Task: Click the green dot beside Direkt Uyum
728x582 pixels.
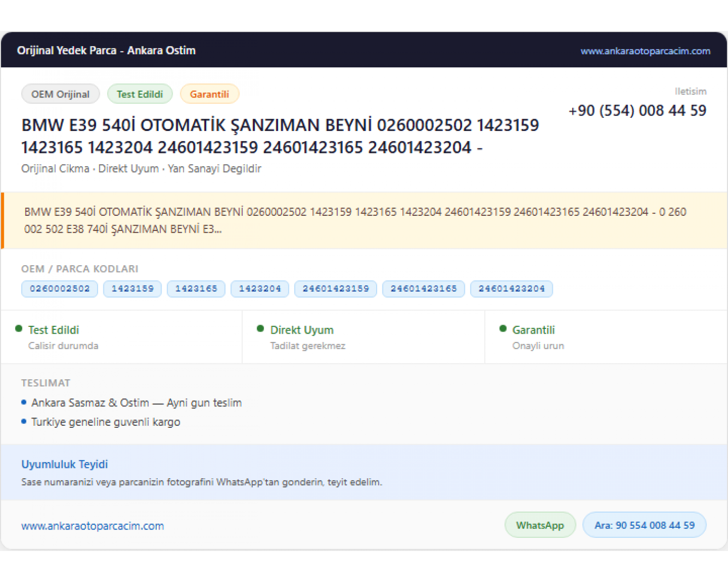Action: [x=261, y=329]
